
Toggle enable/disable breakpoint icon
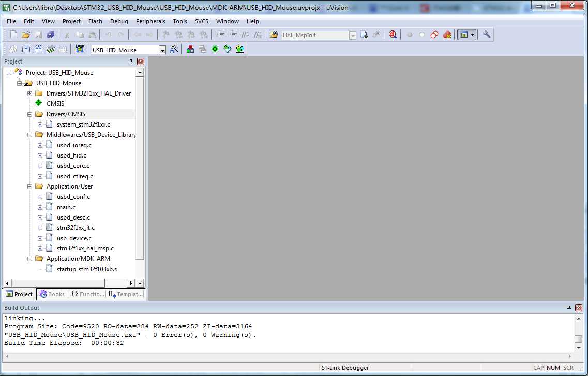[x=422, y=35]
